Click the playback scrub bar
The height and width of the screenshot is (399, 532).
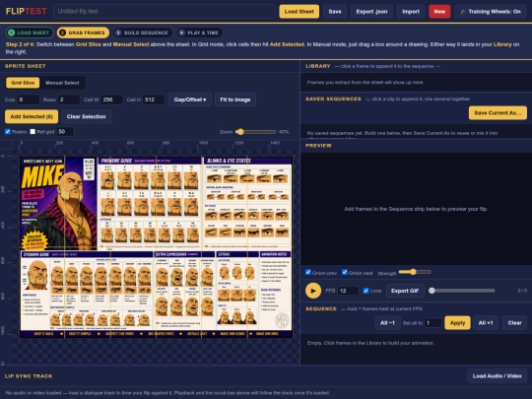(462, 291)
